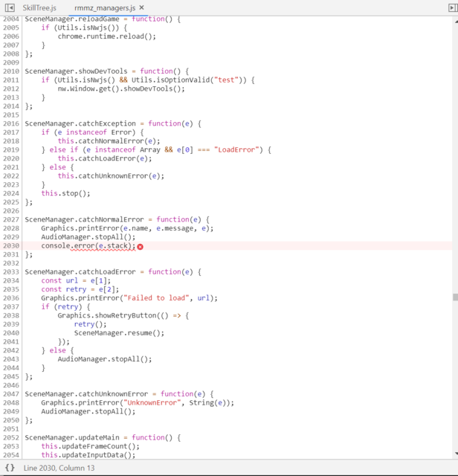This screenshot has height=476, width=458.
Task: Close the rmmz_managers.js tab
Action: [142, 7]
